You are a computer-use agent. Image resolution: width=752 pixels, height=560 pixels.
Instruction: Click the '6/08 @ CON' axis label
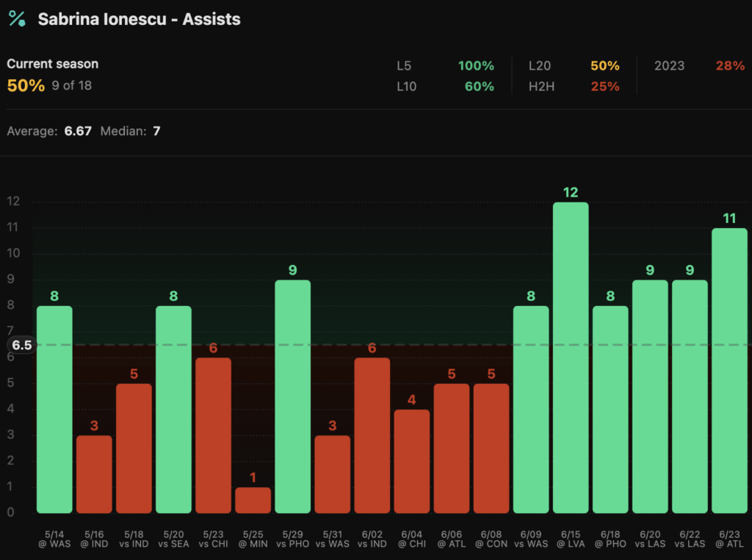tap(491, 539)
